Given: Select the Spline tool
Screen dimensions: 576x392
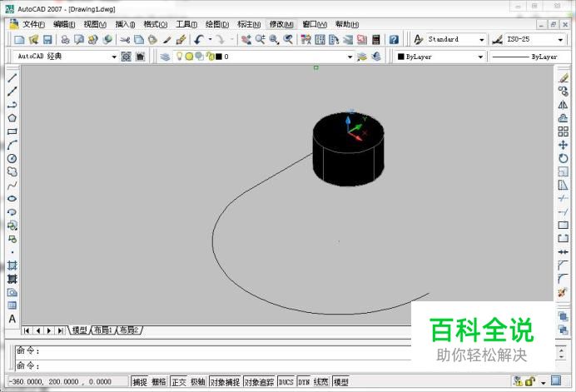Looking at the screenshot, I should point(12,185).
